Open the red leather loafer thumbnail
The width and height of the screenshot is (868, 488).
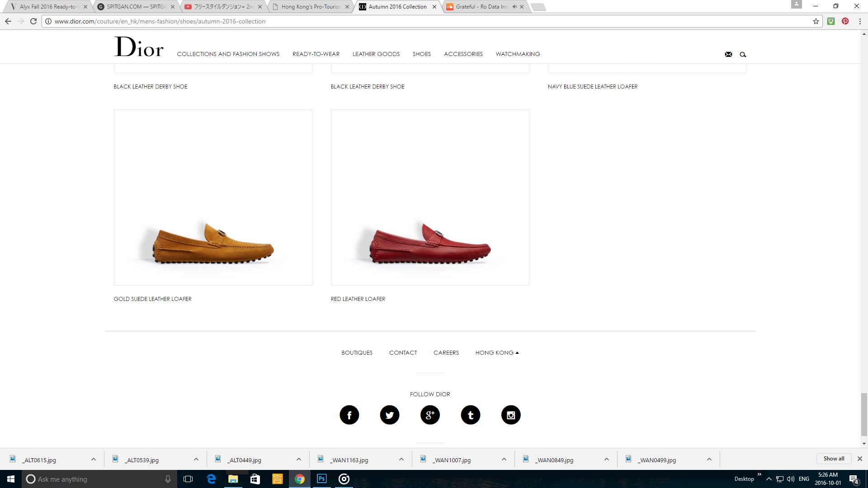(430, 197)
